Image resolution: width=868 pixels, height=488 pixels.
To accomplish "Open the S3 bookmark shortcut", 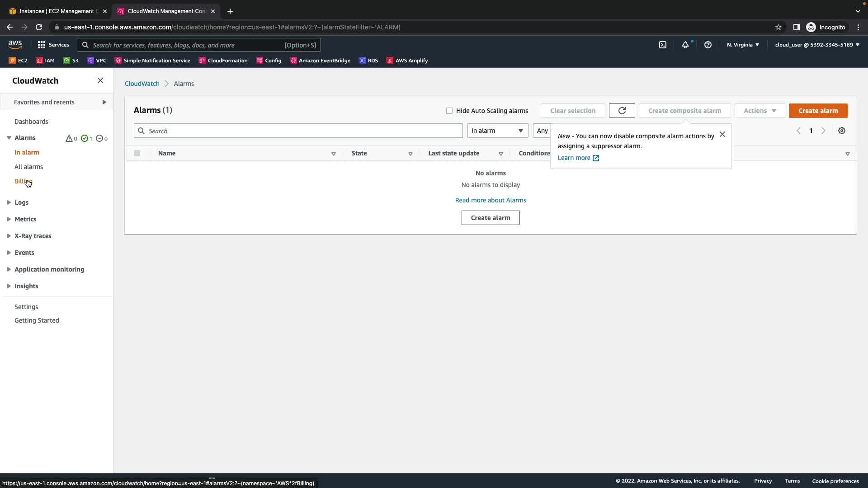I will point(71,61).
